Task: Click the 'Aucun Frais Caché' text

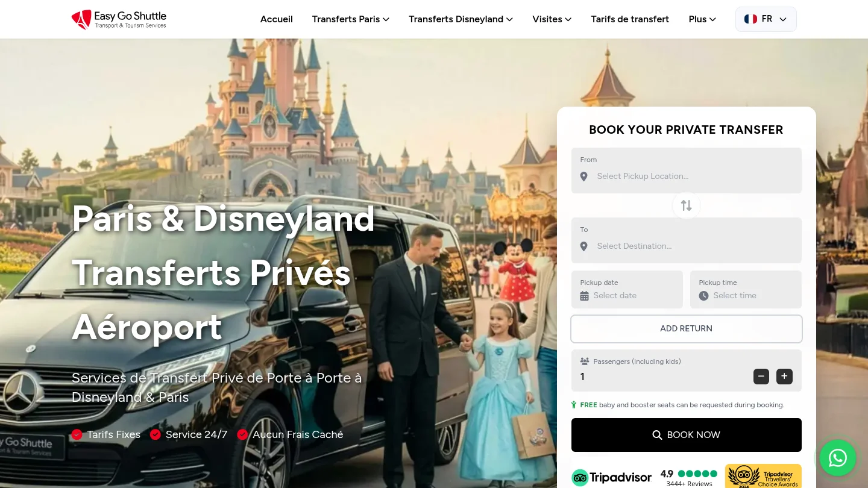Action: 298,434
